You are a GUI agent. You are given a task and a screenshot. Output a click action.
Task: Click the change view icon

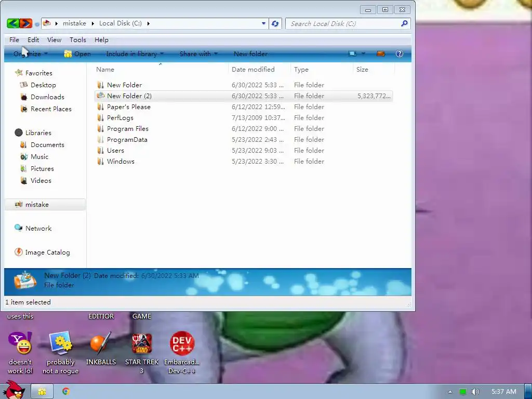tap(353, 54)
